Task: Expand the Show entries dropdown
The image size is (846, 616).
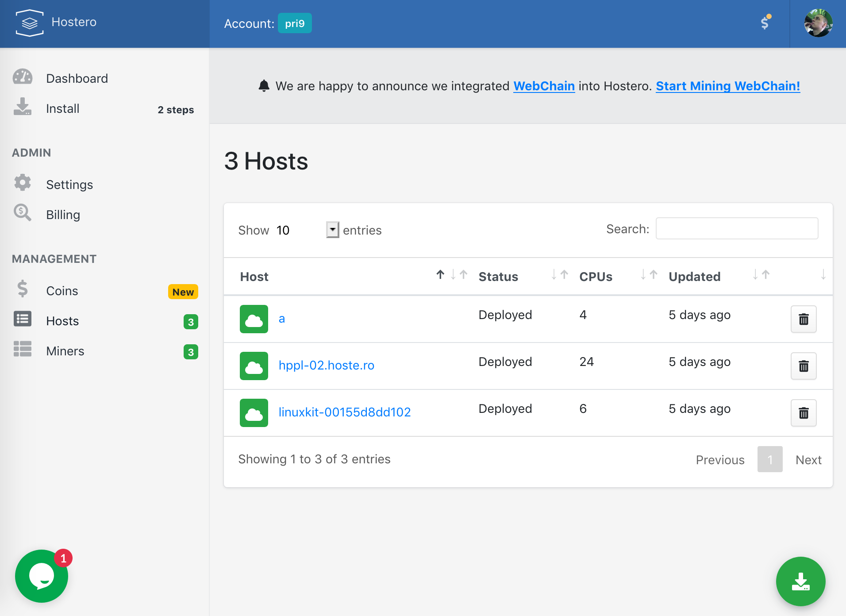Action: [332, 230]
